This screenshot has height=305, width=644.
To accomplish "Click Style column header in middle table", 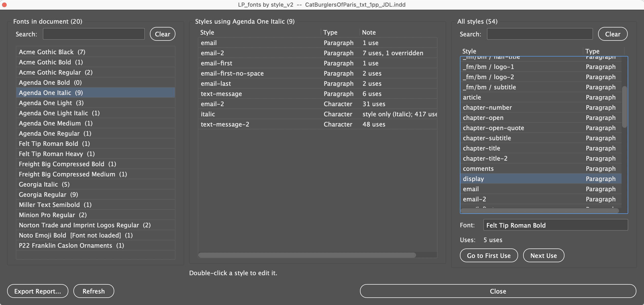I will 259,32.
